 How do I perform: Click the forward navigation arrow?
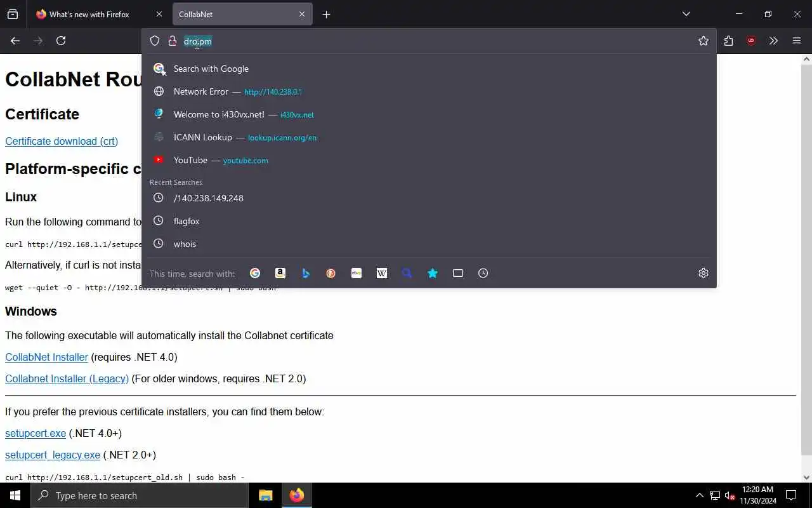(38, 41)
